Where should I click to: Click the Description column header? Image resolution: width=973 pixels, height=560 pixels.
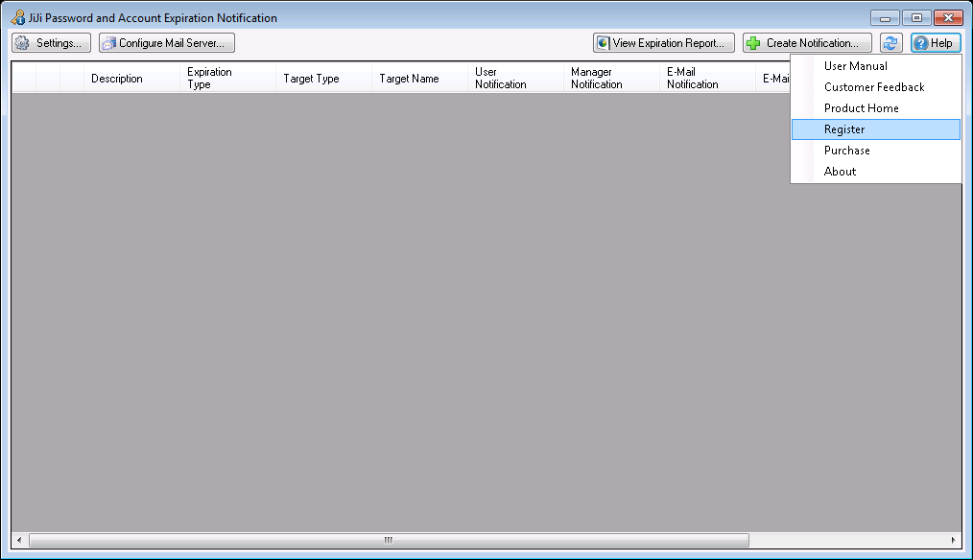(131, 78)
